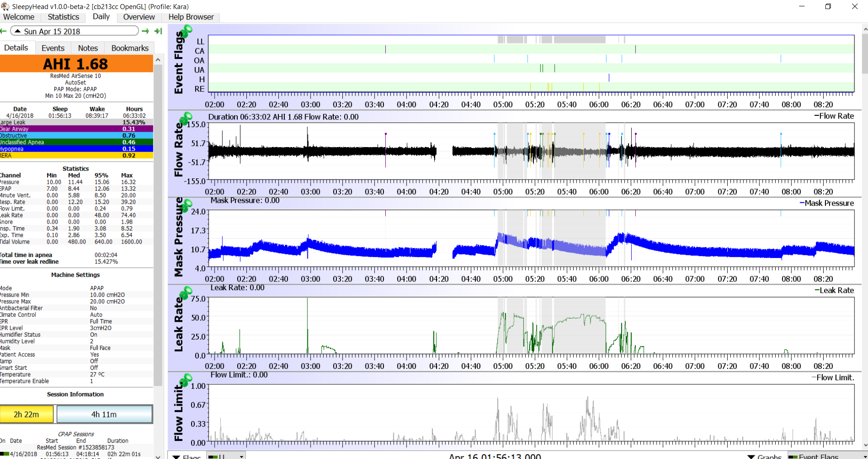This screenshot has height=459, width=868.
Task: Click the Large Leak grey event row
Action: pyautogui.click(x=76, y=122)
